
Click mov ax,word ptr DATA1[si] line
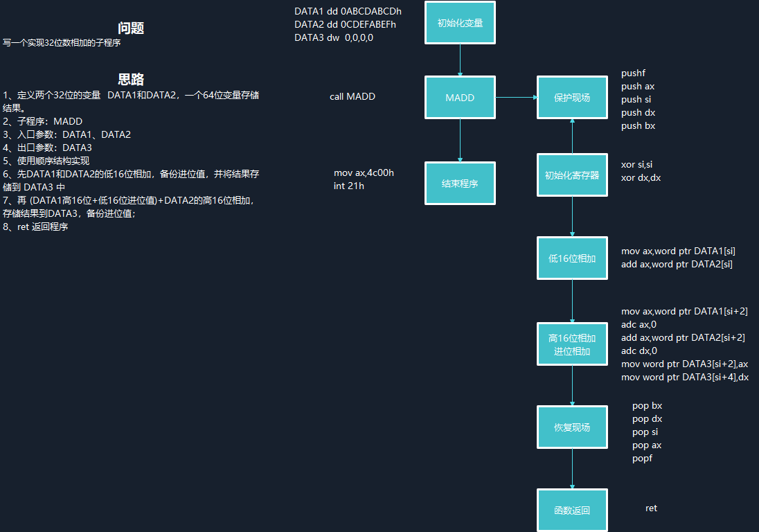click(x=678, y=251)
